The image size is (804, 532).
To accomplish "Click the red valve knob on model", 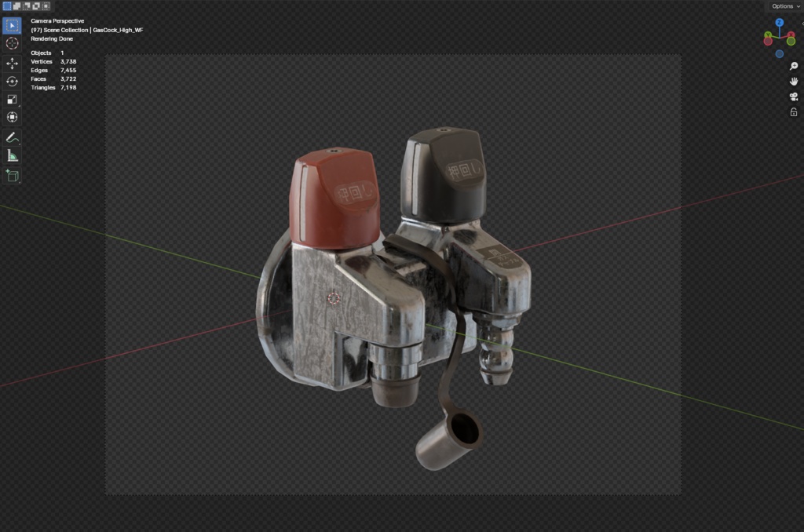I will pos(334,198).
